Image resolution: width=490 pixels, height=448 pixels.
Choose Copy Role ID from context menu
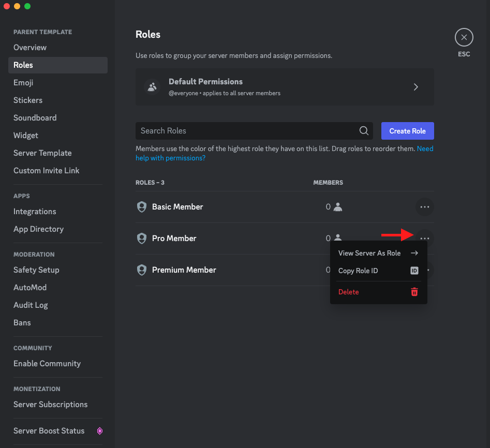click(x=358, y=271)
